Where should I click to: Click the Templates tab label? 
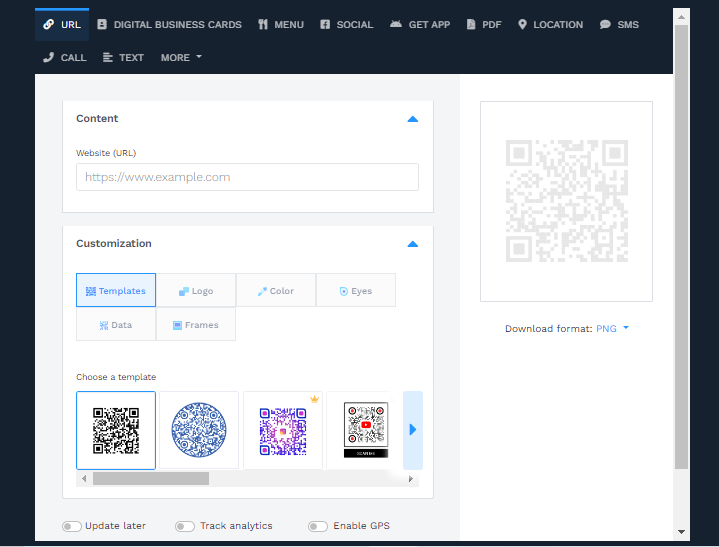(122, 291)
